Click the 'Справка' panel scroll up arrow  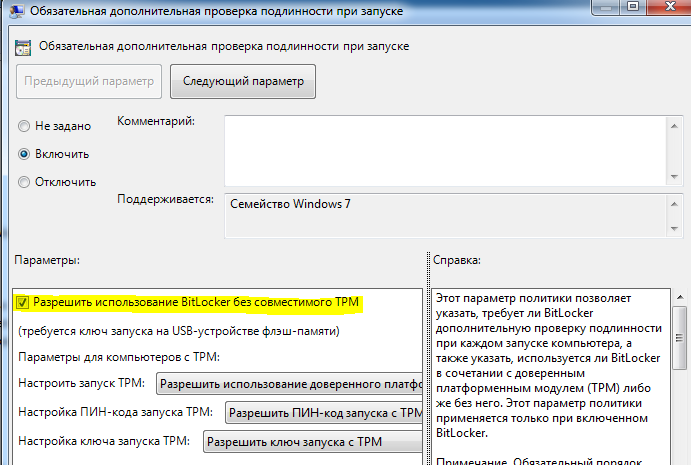(x=680, y=297)
